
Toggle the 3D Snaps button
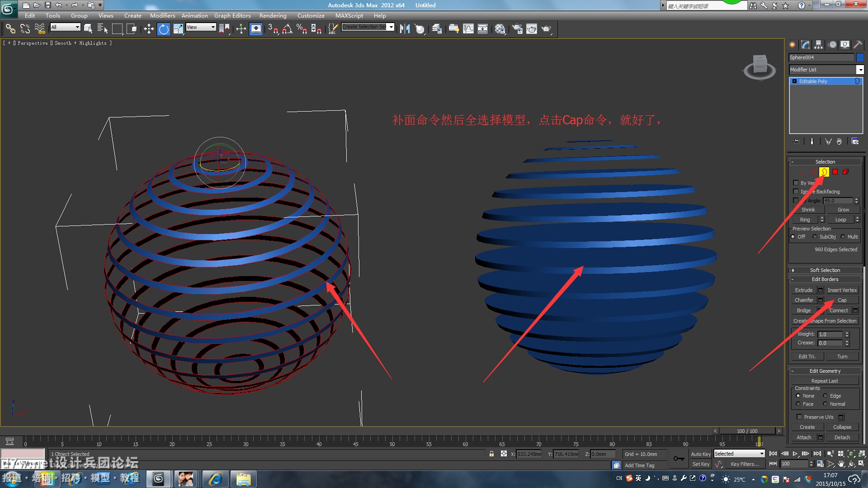273,29
